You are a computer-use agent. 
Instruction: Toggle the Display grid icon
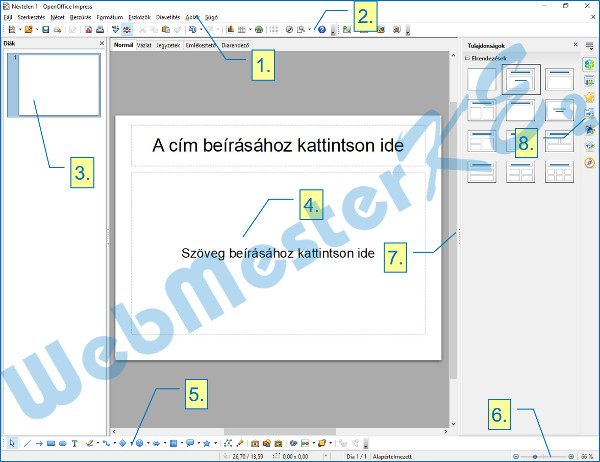pos(274,29)
